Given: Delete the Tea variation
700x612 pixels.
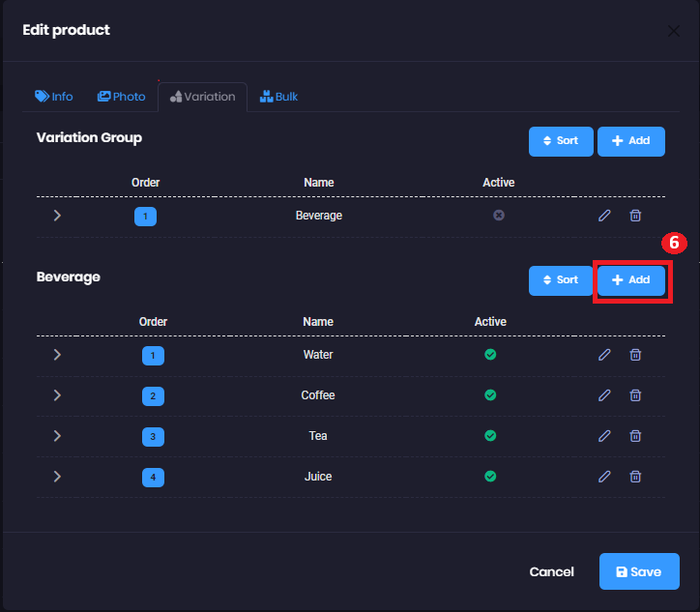Looking at the screenshot, I should coord(635,436).
